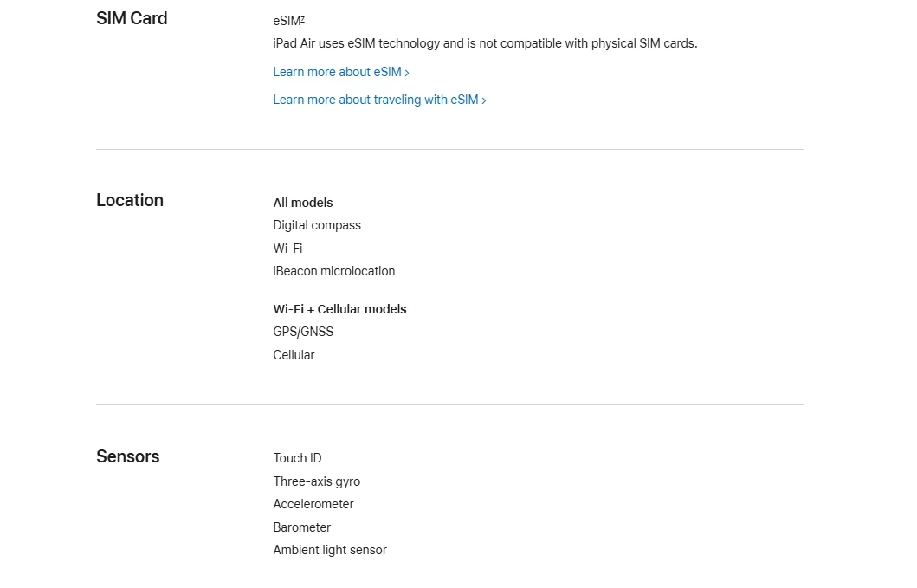Click the Barometer entry
Image resolution: width=917 pixels, height=588 pixels.
(x=301, y=527)
